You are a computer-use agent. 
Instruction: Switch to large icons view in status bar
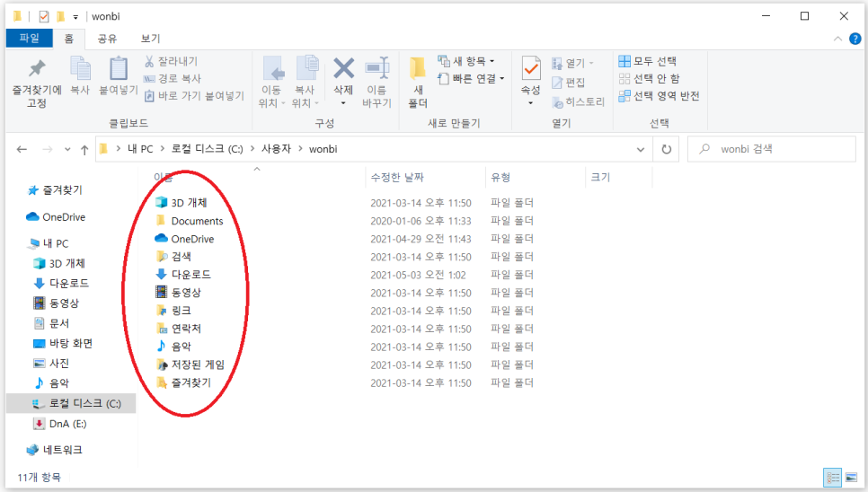tap(852, 478)
